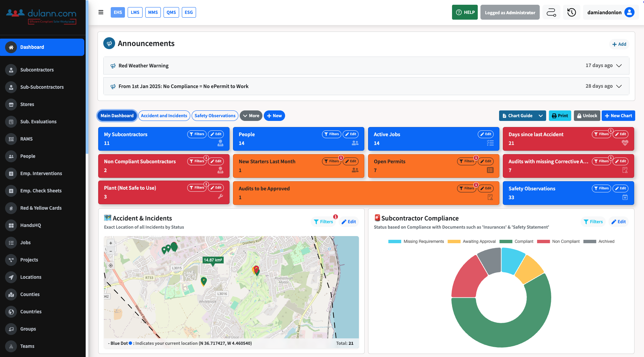Create a New Chart

pyautogui.click(x=618, y=115)
